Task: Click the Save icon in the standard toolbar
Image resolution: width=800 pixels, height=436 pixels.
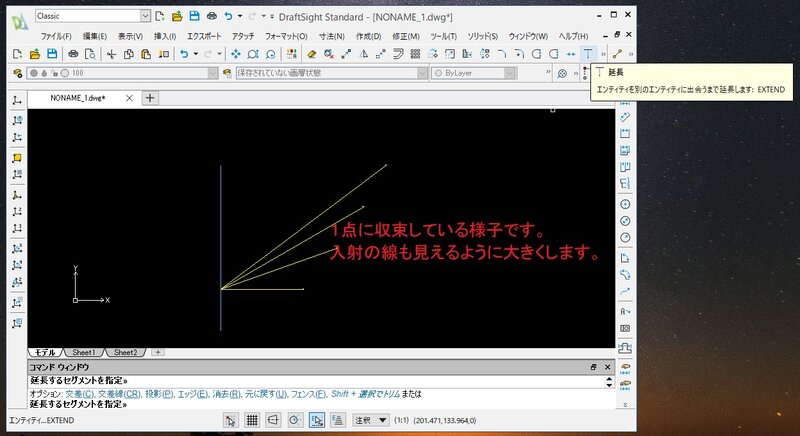Action: [52, 54]
